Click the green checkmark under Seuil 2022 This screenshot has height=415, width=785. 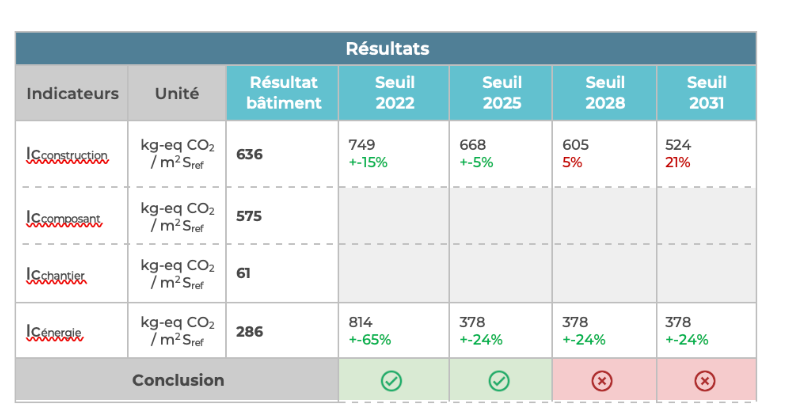(x=391, y=381)
